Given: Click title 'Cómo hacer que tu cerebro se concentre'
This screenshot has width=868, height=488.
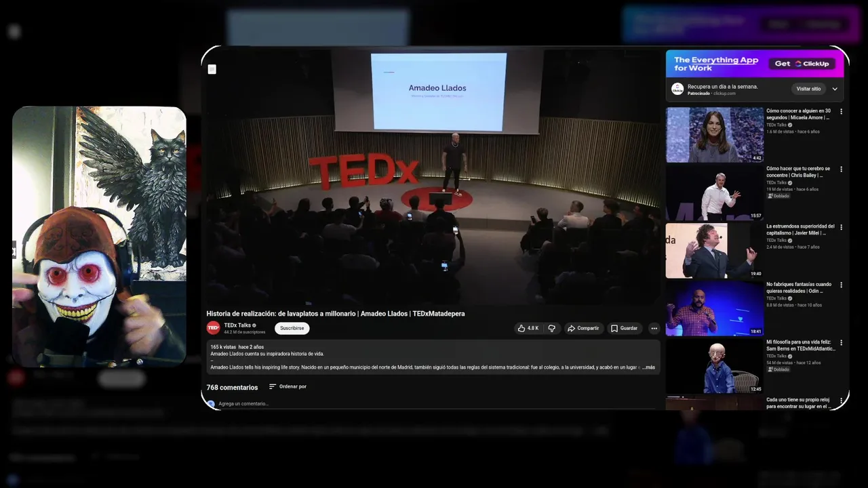Looking at the screenshot, I should 798,172.
